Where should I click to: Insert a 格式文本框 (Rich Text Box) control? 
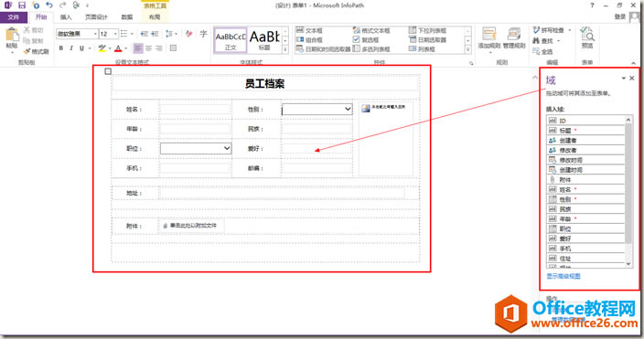371,30
